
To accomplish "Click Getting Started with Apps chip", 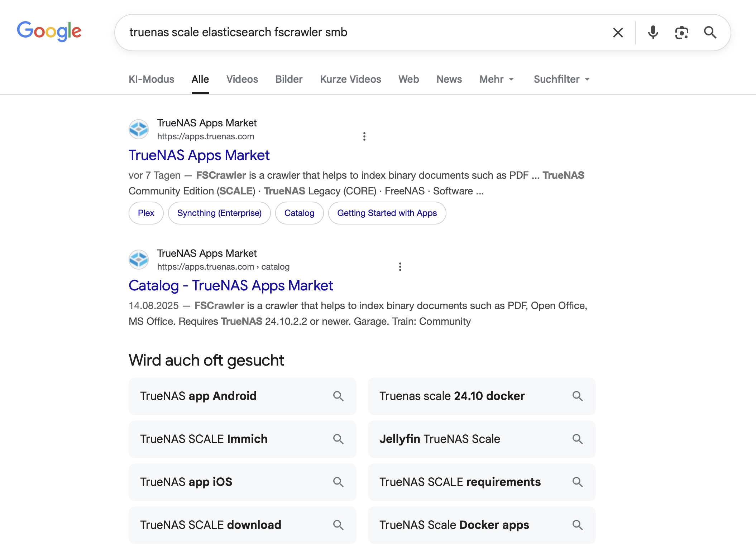I will (387, 213).
